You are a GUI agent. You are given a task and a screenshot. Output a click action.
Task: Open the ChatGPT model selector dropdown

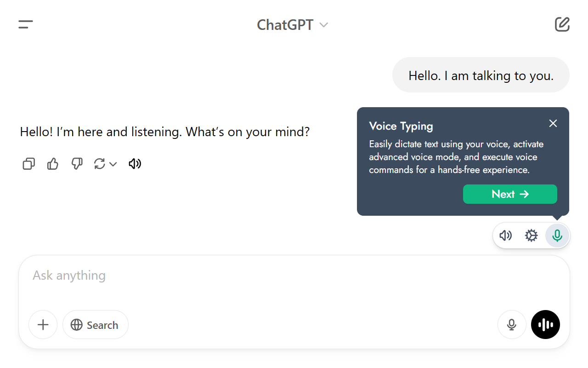[x=293, y=24]
